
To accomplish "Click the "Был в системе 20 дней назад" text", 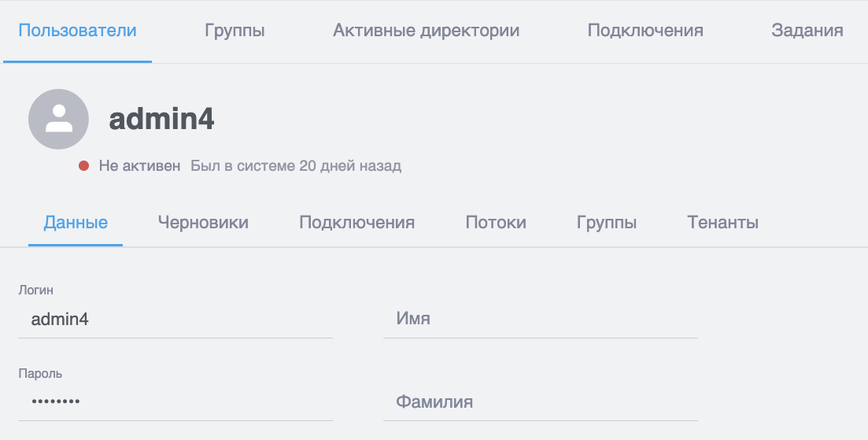I will (x=296, y=166).
